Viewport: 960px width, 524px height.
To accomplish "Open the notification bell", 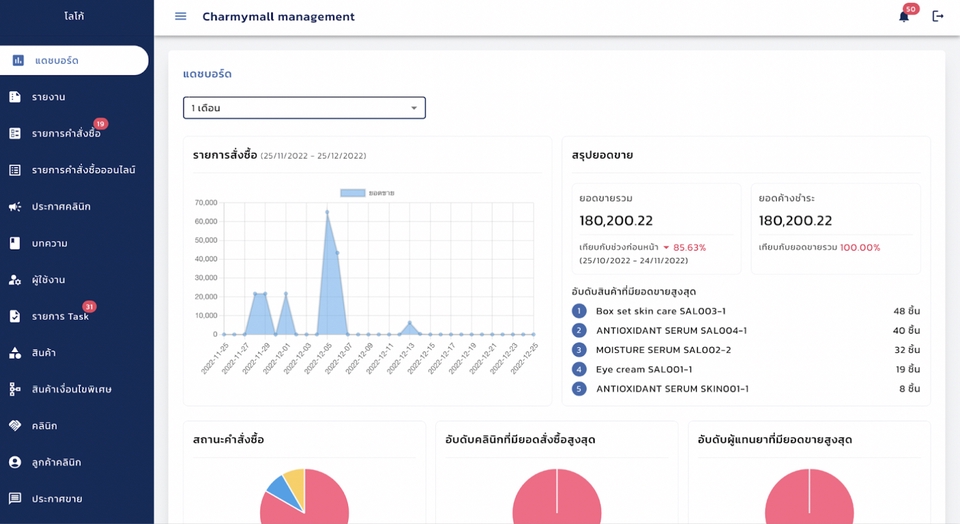I will [x=904, y=17].
